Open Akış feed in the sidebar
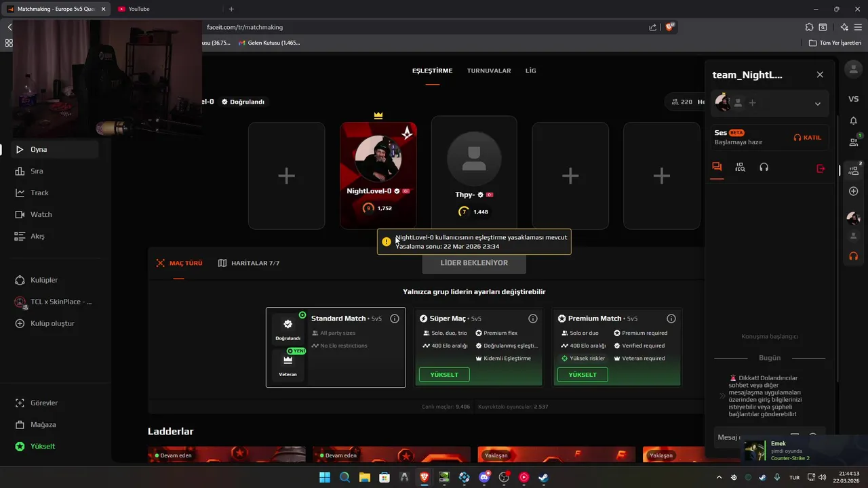 [54, 236]
